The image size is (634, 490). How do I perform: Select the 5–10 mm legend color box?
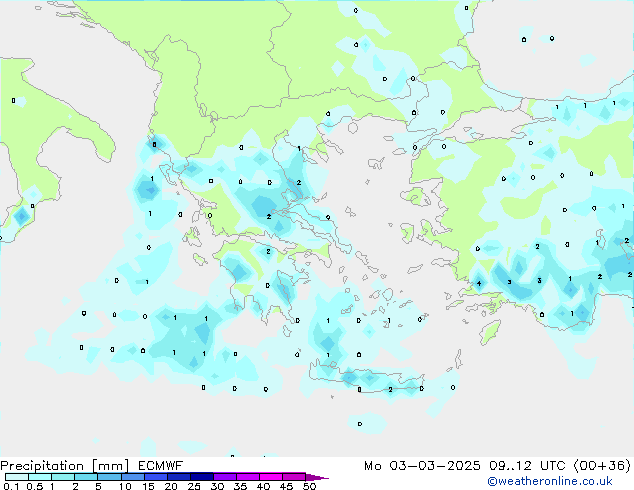(x=109, y=477)
